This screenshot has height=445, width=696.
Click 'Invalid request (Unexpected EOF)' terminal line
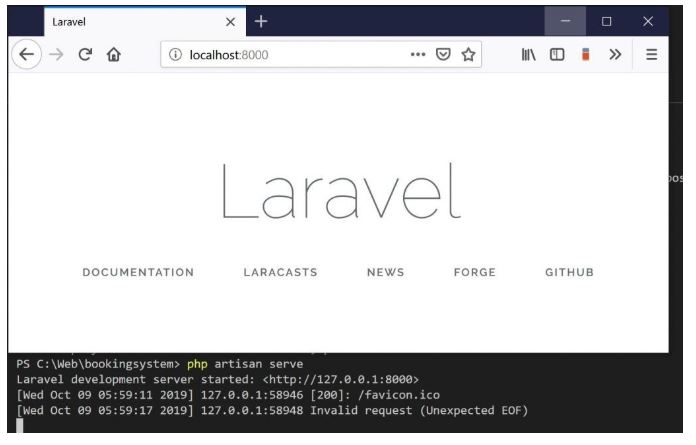[x=419, y=410]
